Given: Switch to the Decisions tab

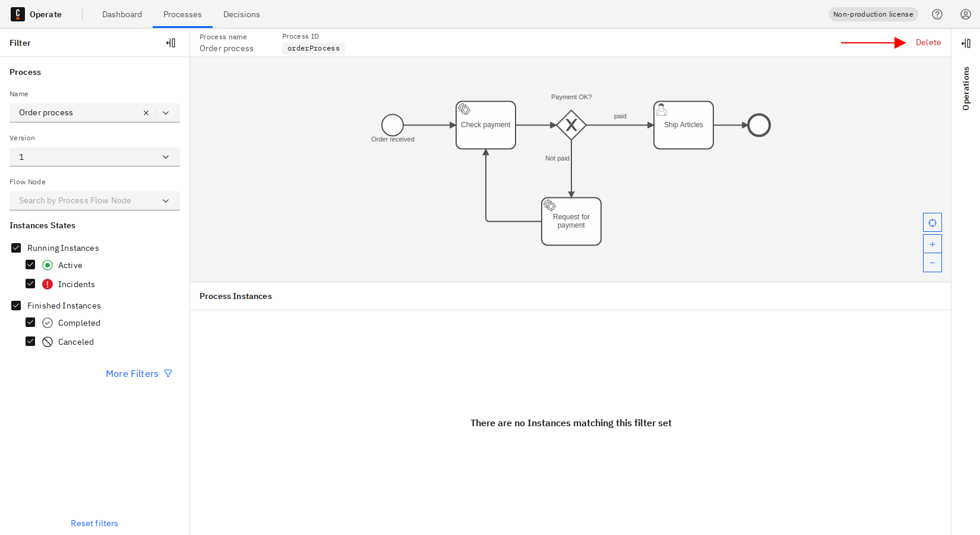Looking at the screenshot, I should point(241,14).
